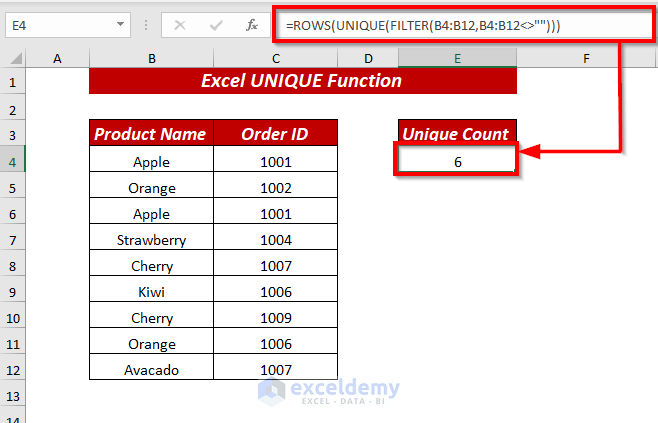658x423 pixels.
Task: Open the Name Box dropdown arrow
Action: click(120, 25)
